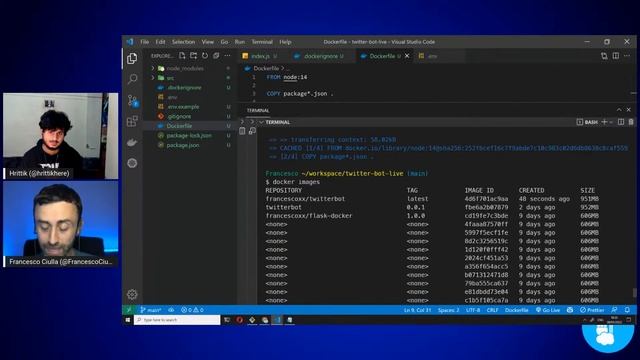Screen dimensions: 640x360
Task: Collapse the TERMINAL section chevron
Action: click(x=261, y=122)
